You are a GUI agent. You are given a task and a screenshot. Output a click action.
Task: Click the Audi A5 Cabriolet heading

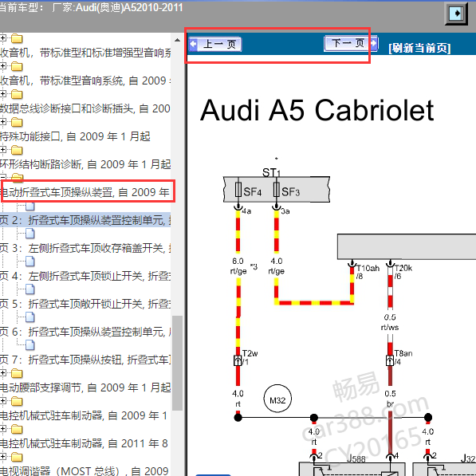point(317,110)
